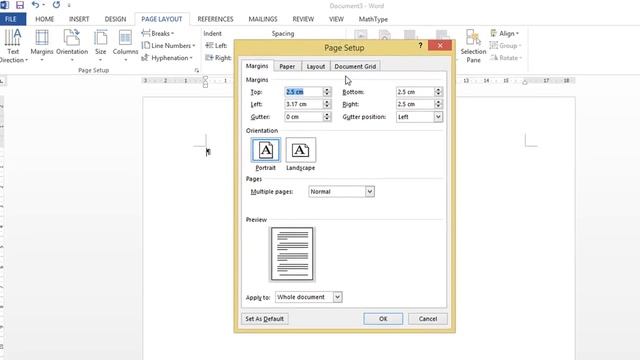
Task: Open the Columns ribbon button
Action: 125,46
